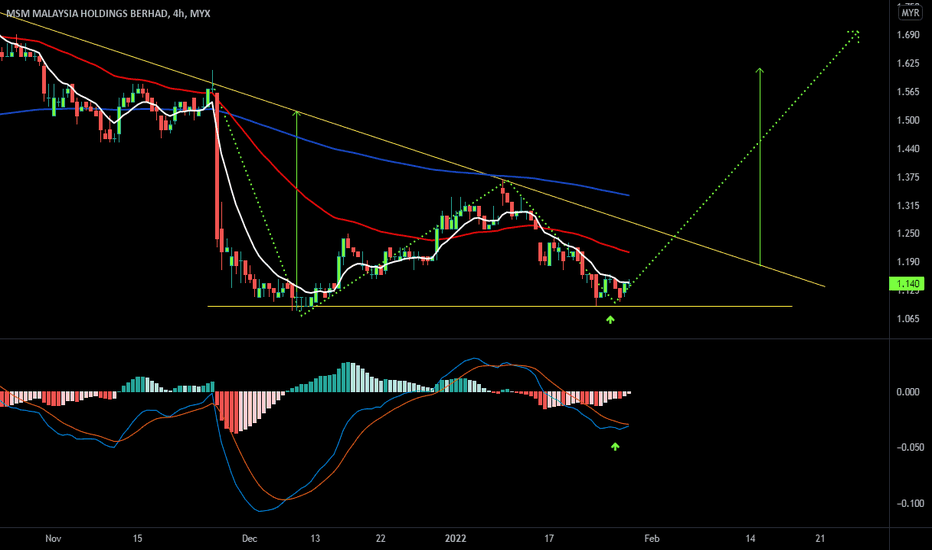This screenshot has height=550, width=932.
Task: Click the -0.100 MACD axis label
Action: click(909, 504)
